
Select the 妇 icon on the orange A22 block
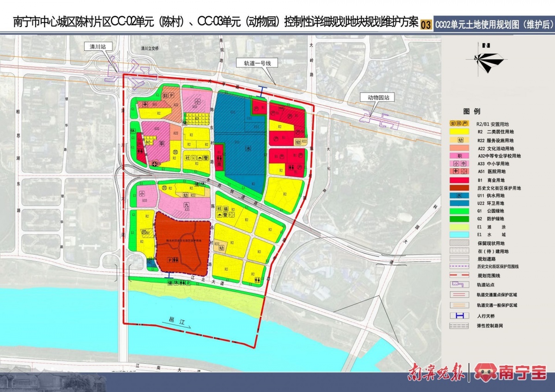tap(164, 95)
